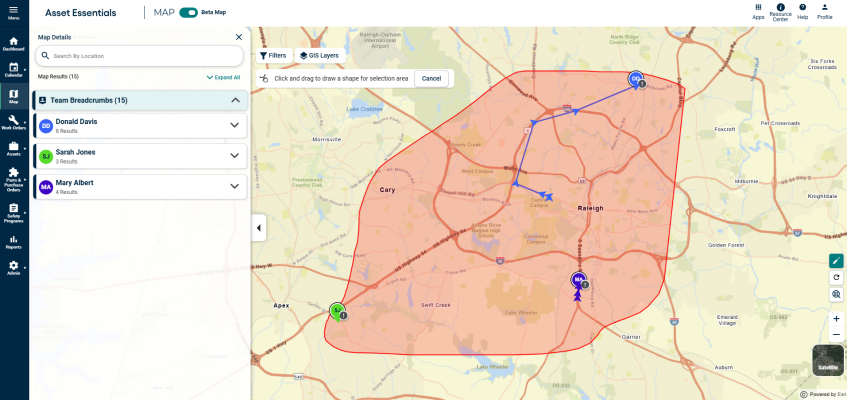Screen dimensions: 847x400
Task: Open the Safety Programs sidebar icon
Action: coord(14,212)
